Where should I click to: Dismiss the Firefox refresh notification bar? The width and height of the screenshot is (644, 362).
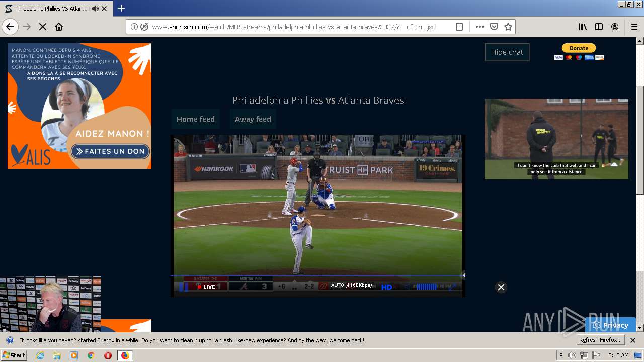coord(633,340)
